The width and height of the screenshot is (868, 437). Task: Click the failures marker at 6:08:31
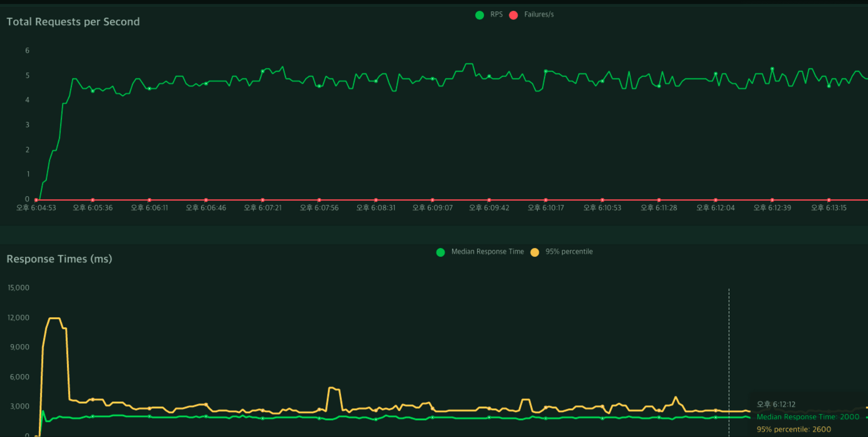(x=376, y=200)
